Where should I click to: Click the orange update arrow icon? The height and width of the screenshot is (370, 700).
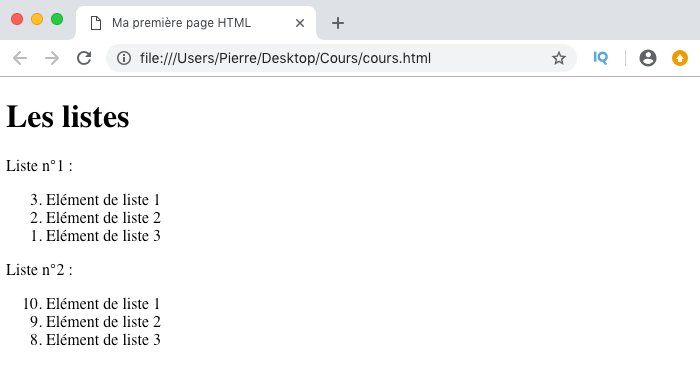pos(680,58)
